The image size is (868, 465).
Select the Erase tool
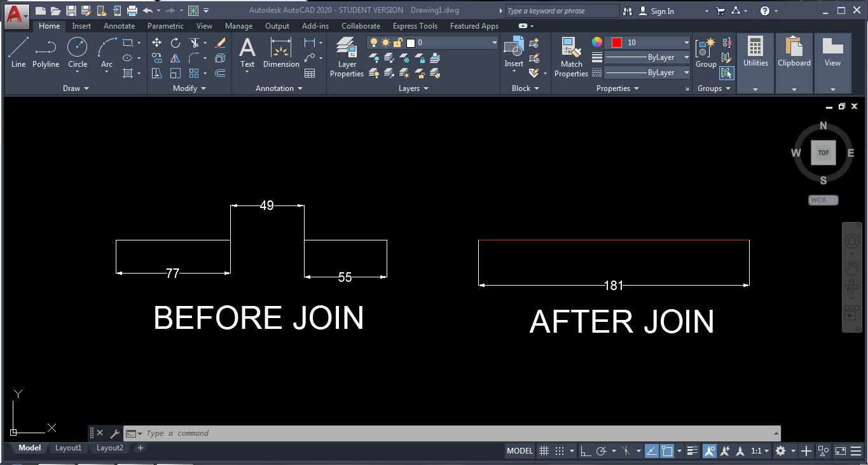coord(221,43)
